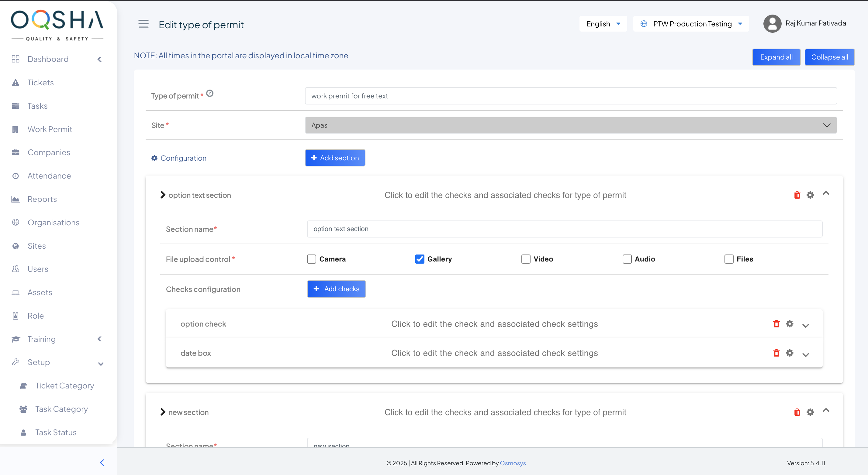Click help icon next to Type of permit

coord(209,93)
